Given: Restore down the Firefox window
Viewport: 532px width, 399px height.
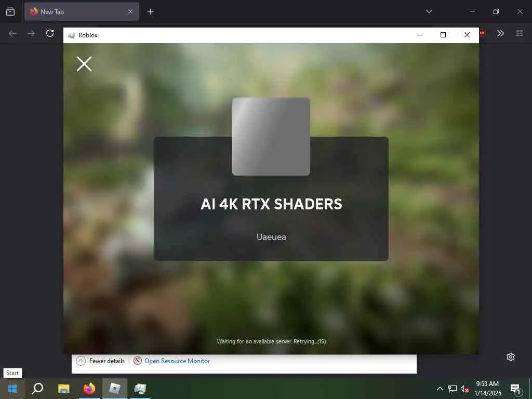Looking at the screenshot, I should (x=496, y=11).
